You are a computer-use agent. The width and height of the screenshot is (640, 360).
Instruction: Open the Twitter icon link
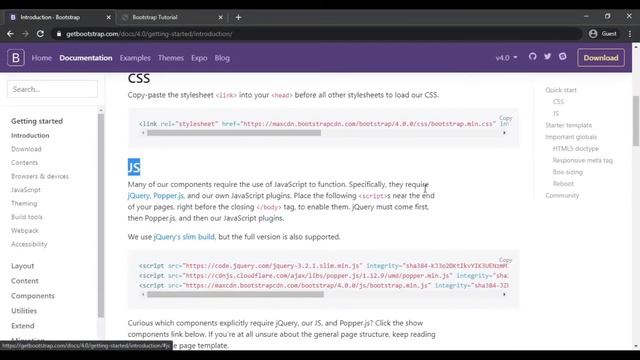point(547,57)
